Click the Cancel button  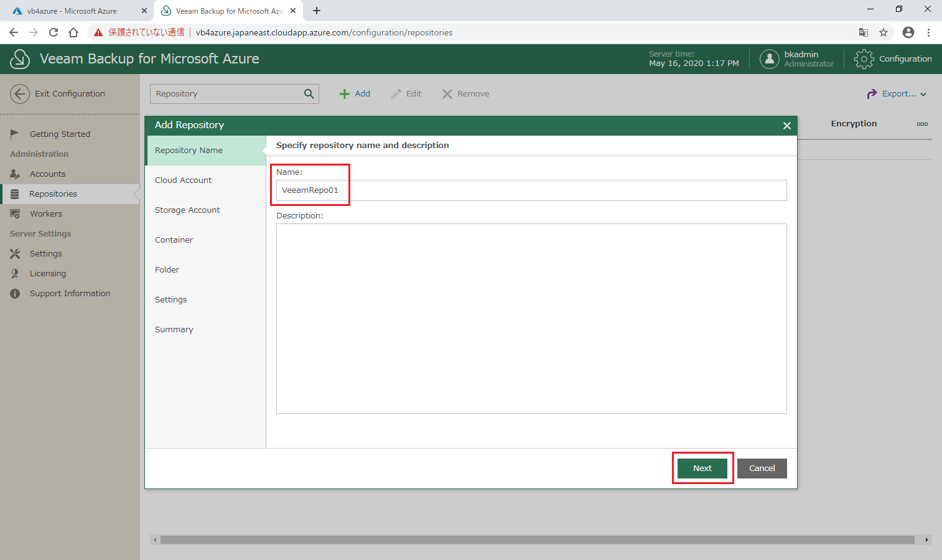(x=762, y=469)
